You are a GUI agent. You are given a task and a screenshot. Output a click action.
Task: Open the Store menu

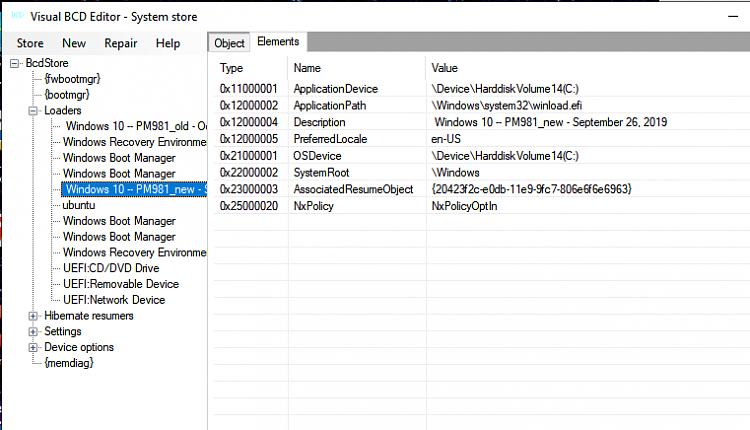coord(30,43)
